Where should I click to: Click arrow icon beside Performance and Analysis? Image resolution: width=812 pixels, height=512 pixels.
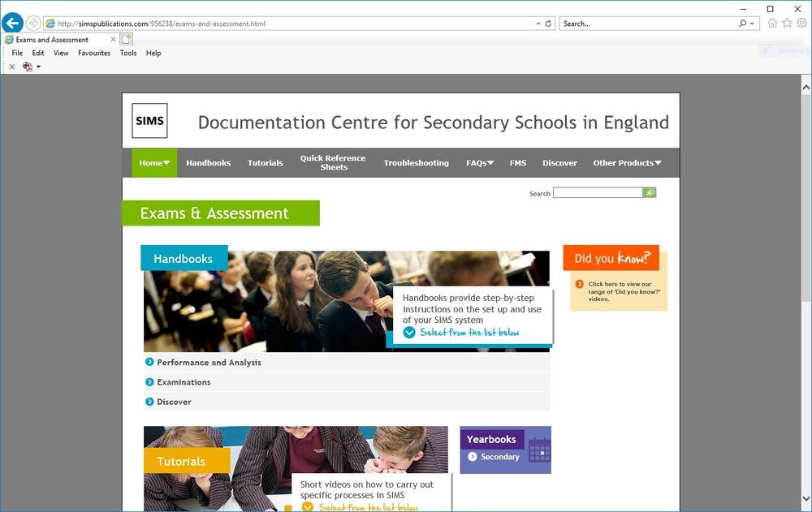coord(149,362)
